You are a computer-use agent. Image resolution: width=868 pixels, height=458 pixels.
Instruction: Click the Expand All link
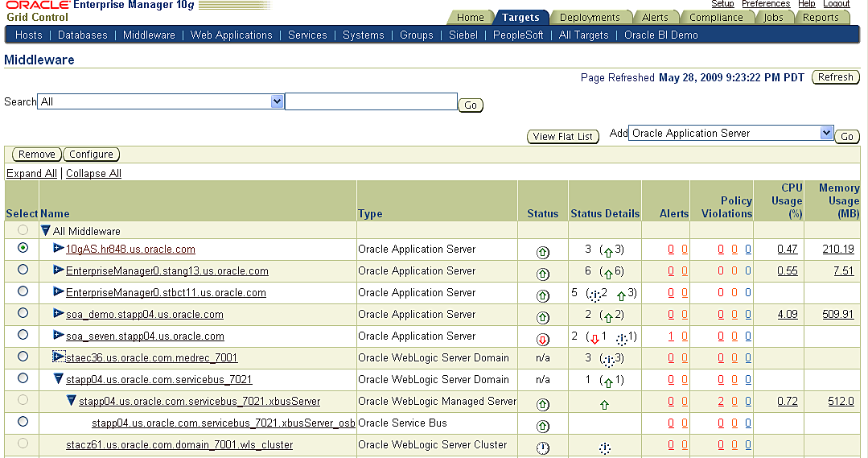pos(31,173)
